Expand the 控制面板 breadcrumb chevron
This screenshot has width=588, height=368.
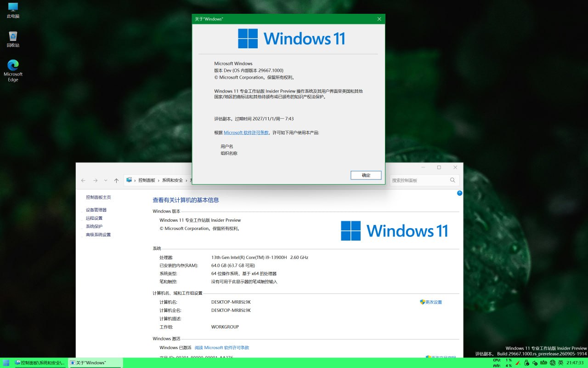pos(158,180)
